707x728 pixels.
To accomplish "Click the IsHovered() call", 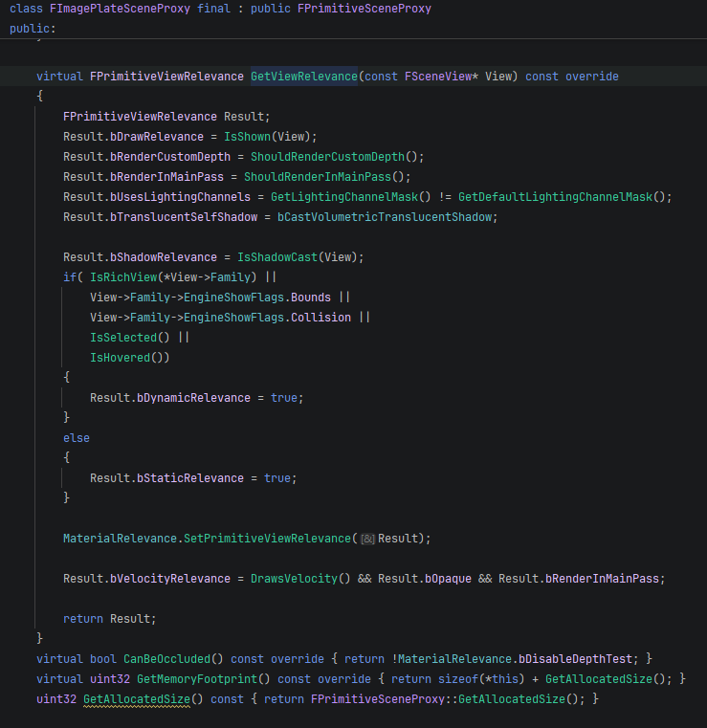I will click(126, 358).
